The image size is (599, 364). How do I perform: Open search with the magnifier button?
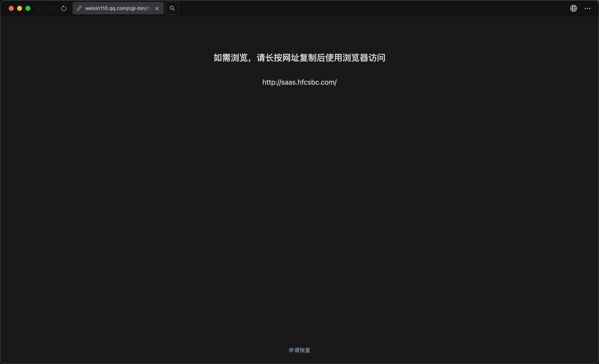point(172,9)
